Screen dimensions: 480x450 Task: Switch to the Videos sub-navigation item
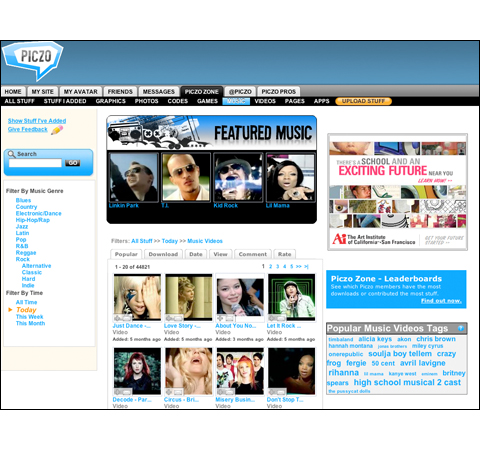tap(265, 101)
